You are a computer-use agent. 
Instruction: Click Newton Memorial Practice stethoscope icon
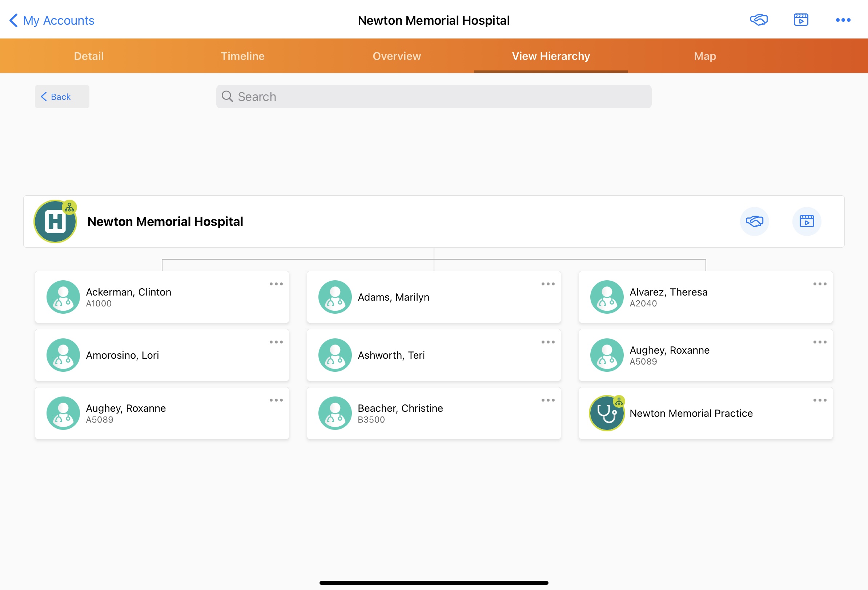click(x=607, y=413)
